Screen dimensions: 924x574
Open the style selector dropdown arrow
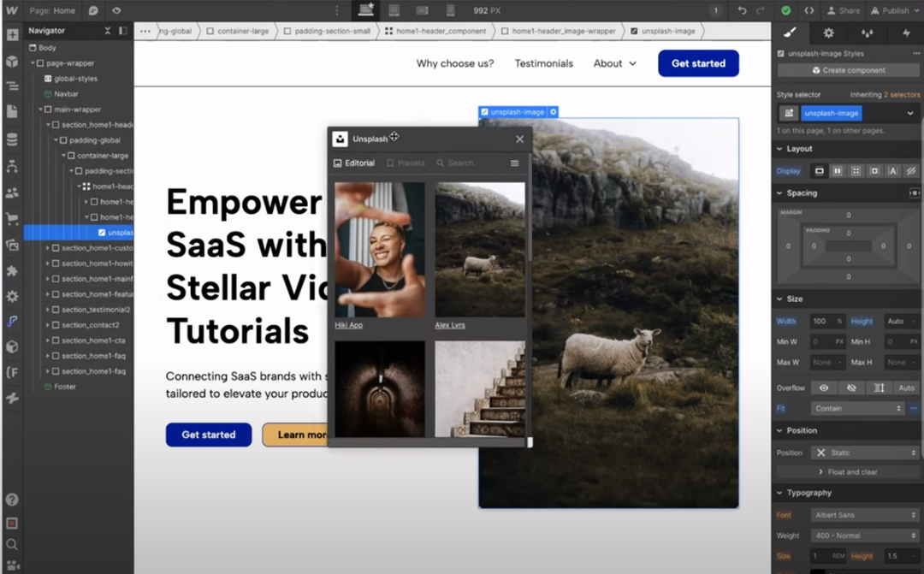tap(909, 113)
